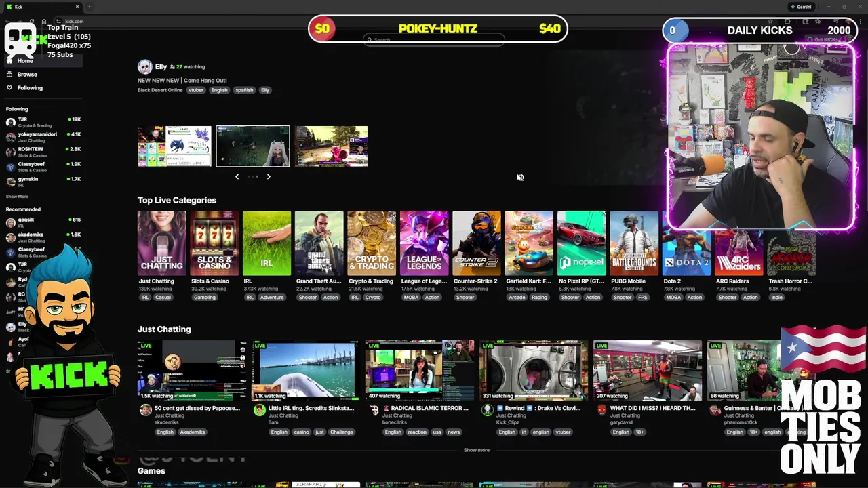Expand Show more under the Following list
This screenshot has height=488, width=868.
click(17, 197)
